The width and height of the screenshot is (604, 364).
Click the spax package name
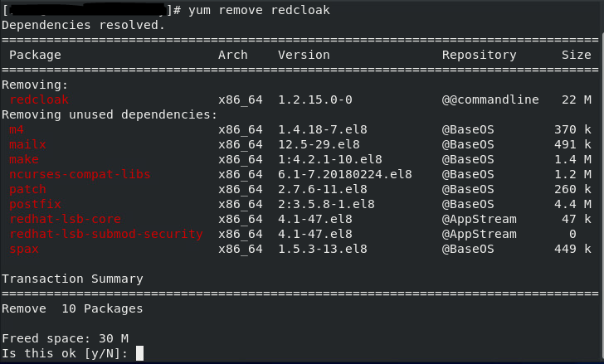point(24,249)
